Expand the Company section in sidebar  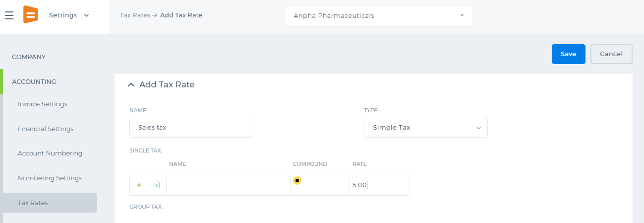pos(29,57)
